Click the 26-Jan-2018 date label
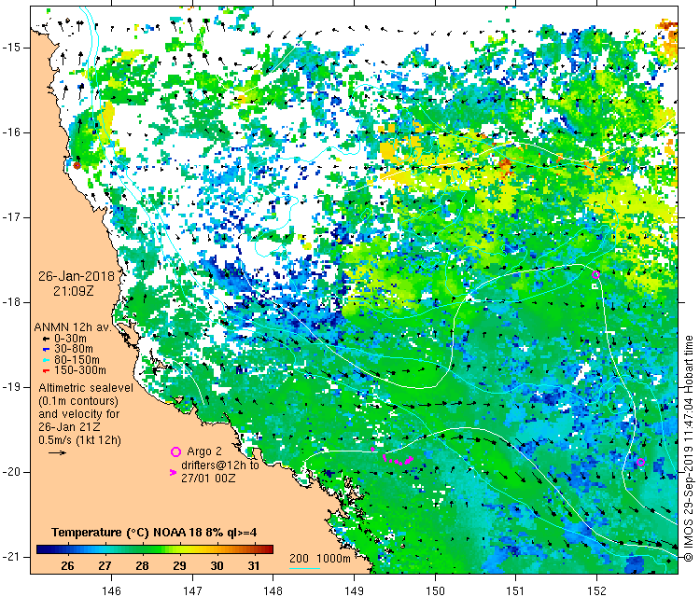Viewport: 700px width, 597px height. coord(73,276)
